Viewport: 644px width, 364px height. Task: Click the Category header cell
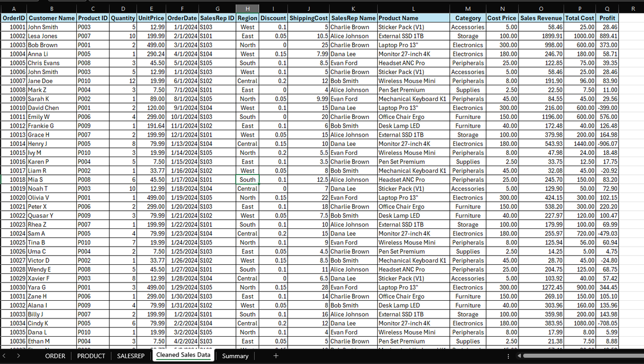467,18
